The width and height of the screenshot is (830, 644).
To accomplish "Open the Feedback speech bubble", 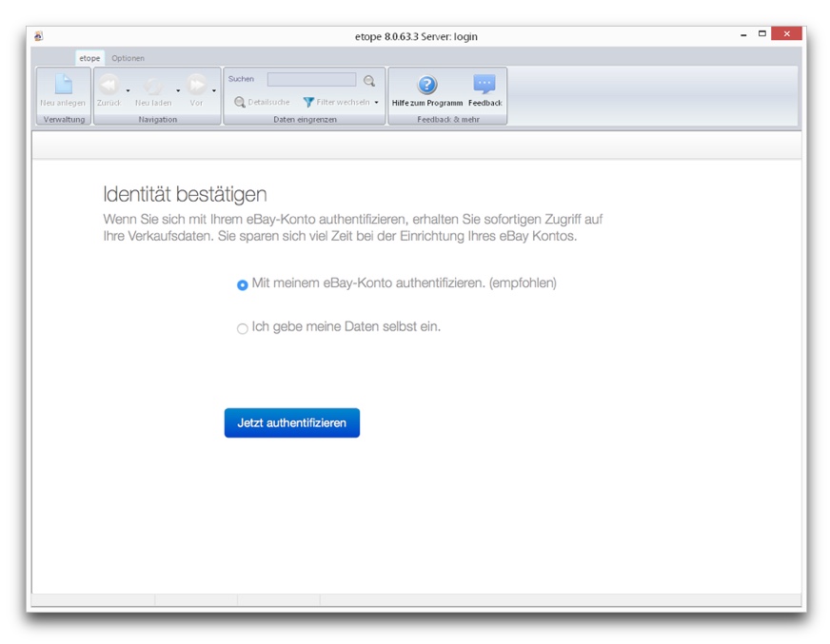I will (x=484, y=85).
